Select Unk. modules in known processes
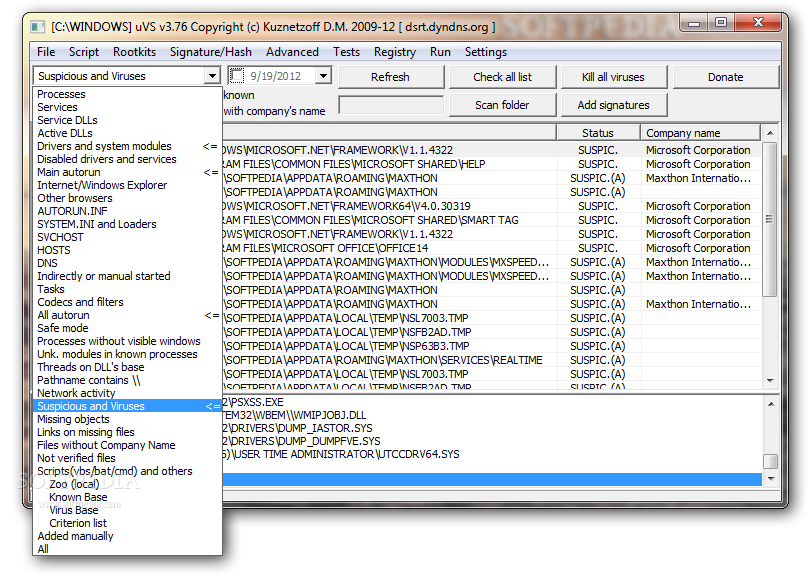 [x=127, y=354]
